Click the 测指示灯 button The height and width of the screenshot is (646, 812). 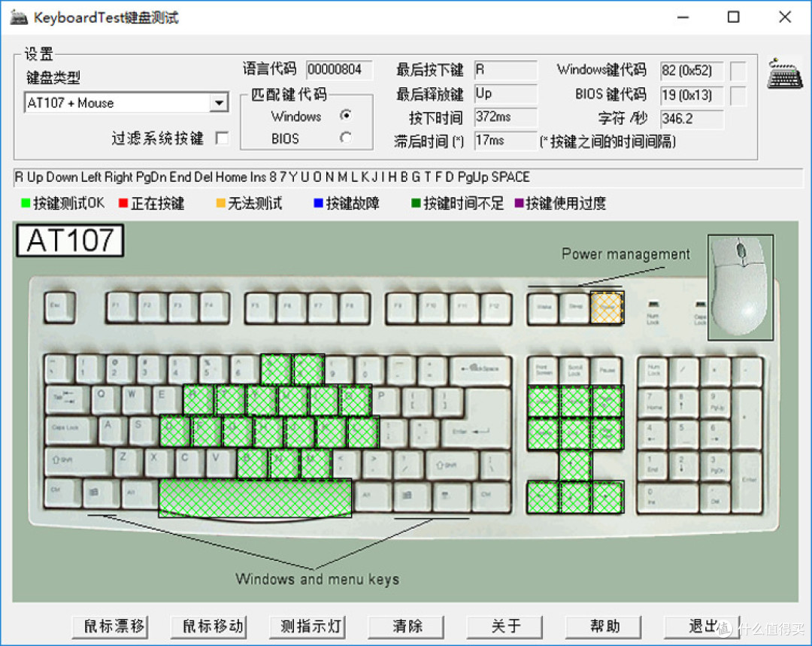(x=308, y=626)
